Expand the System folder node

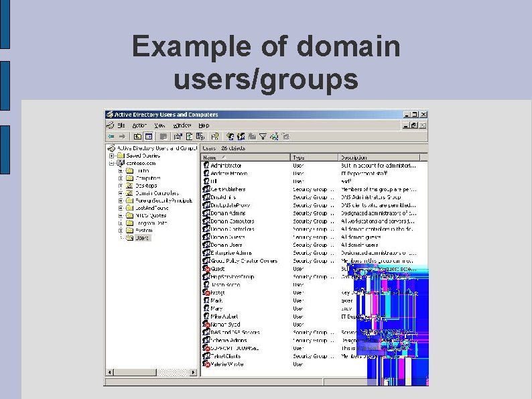click(x=120, y=231)
